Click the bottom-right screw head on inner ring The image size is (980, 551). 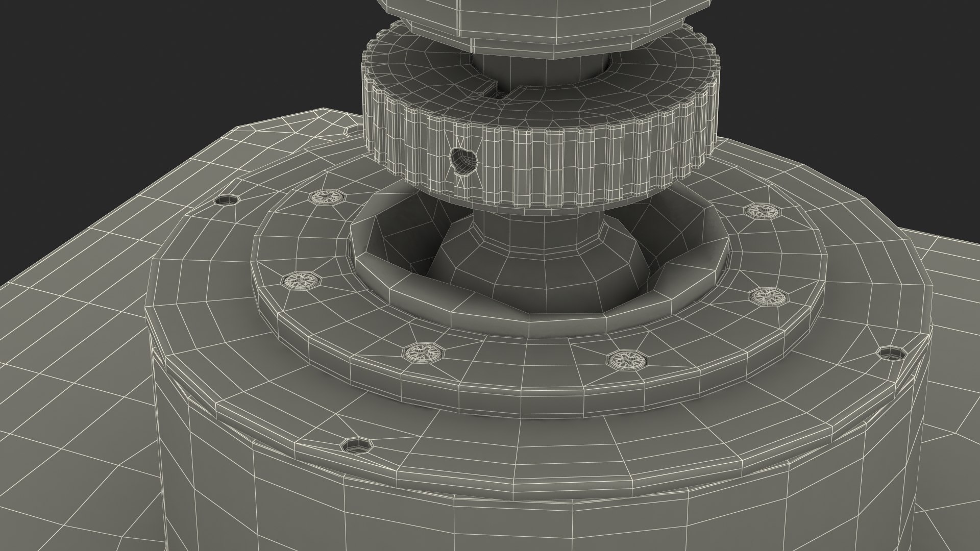pos(628,359)
